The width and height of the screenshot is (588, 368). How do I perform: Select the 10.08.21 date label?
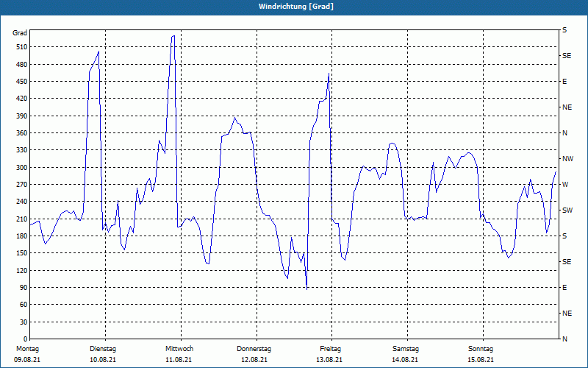pos(103,360)
